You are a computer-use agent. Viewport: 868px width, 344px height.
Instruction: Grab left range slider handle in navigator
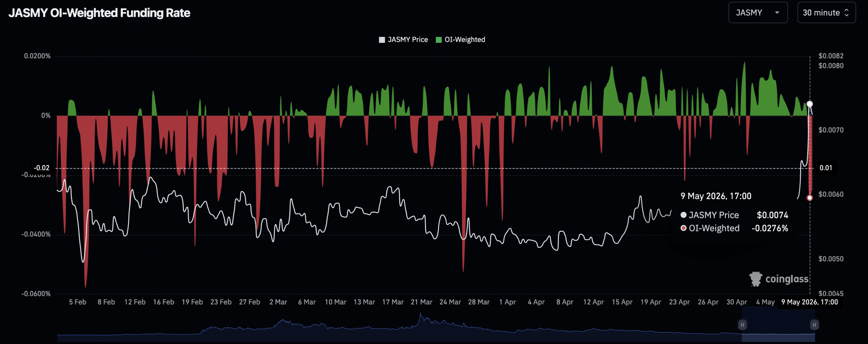tap(742, 325)
